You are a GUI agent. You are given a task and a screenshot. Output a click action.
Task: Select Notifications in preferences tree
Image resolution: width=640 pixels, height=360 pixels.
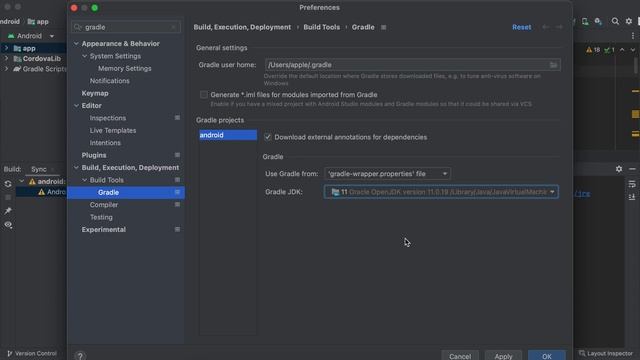point(109,81)
